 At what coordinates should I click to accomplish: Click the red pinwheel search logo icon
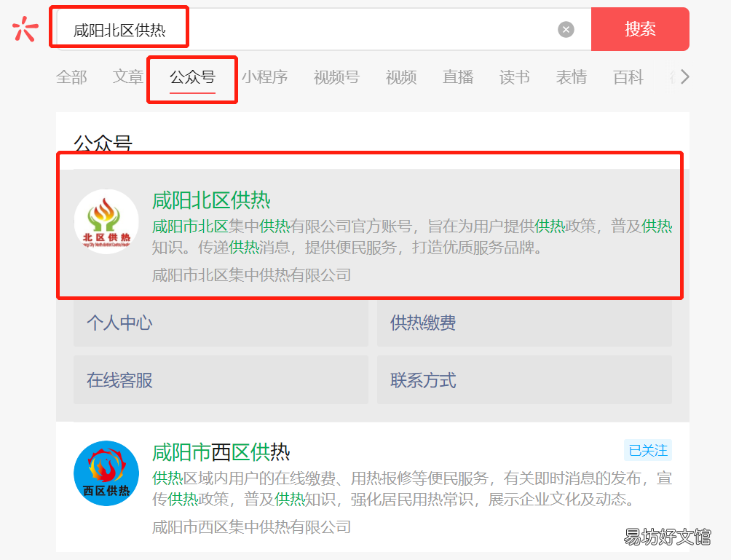click(x=25, y=29)
